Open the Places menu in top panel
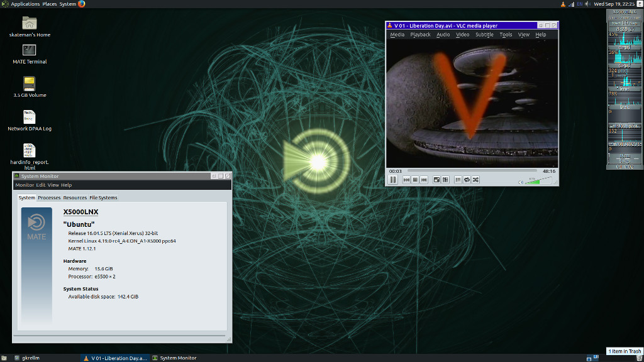The width and height of the screenshot is (644, 362). (x=49, y=4)
